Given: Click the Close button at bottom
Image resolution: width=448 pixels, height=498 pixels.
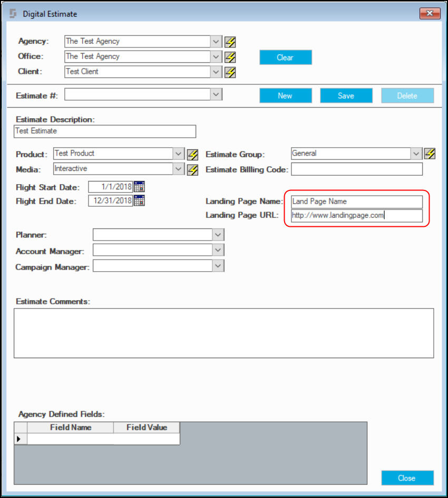Looking at the screenshot, I should pos(407,478).
